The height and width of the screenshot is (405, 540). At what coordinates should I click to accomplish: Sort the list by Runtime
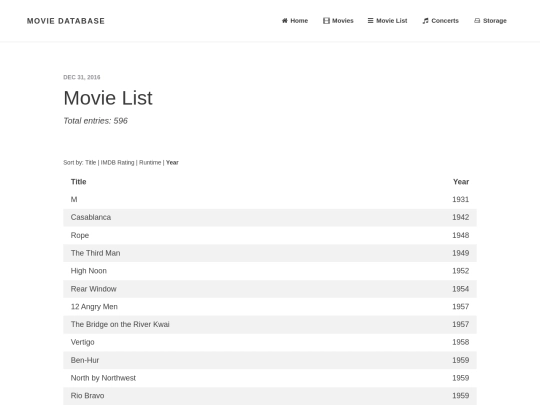(150, 163)
